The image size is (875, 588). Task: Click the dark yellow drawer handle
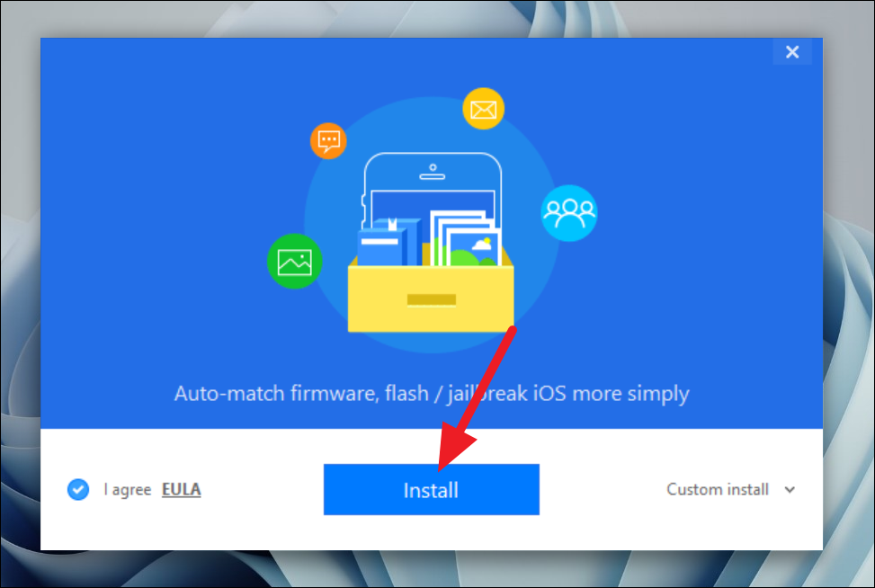432,300
